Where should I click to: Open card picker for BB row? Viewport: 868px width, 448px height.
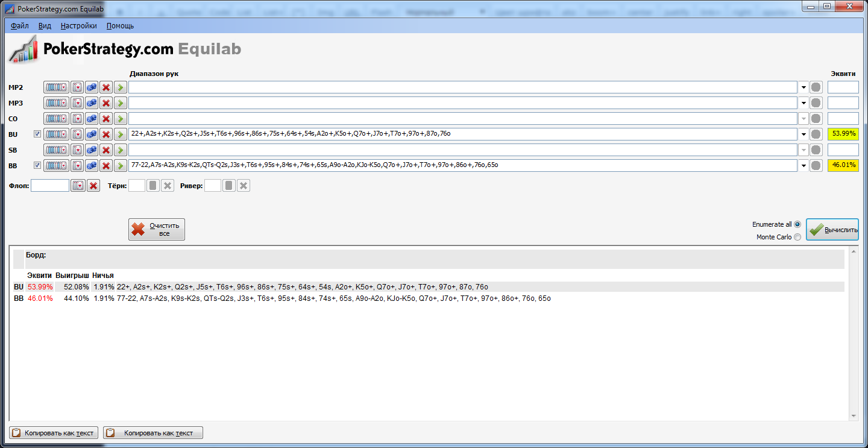coord(77,165)
